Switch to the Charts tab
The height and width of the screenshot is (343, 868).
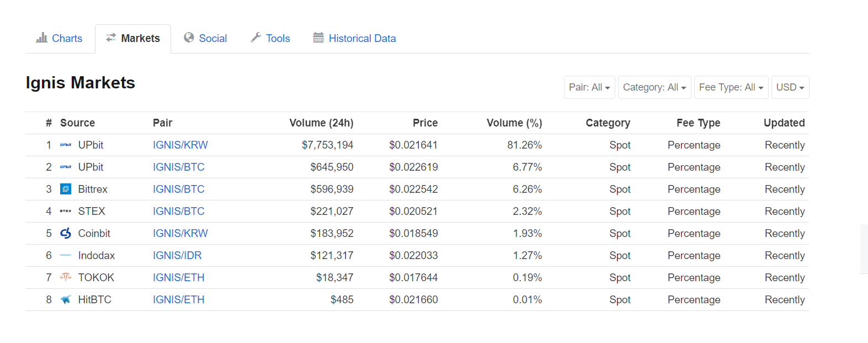[x=60, y=38]
